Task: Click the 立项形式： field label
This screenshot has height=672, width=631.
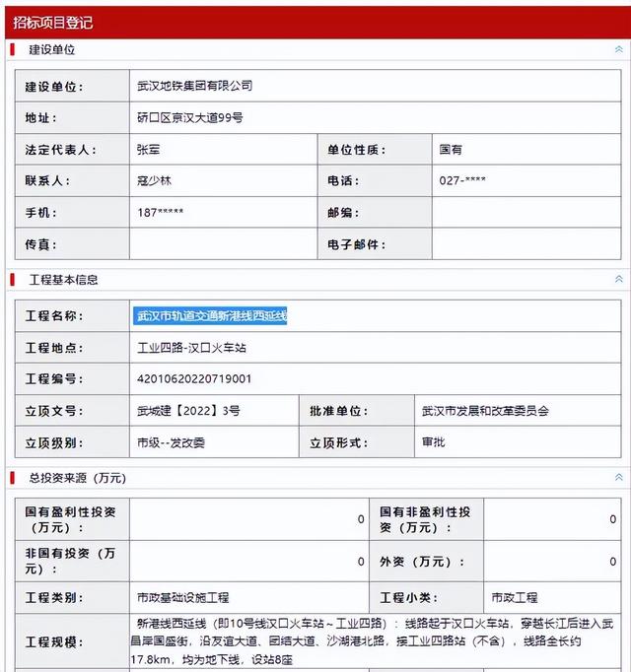Action: pyautogui.click(x=339, y=442)
